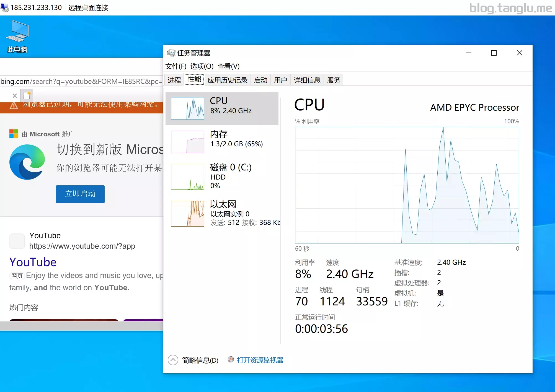This screenshot has height=392, width=555.
Task: Select the 内存 memory graph thumbnail
Action: point(188,142)
